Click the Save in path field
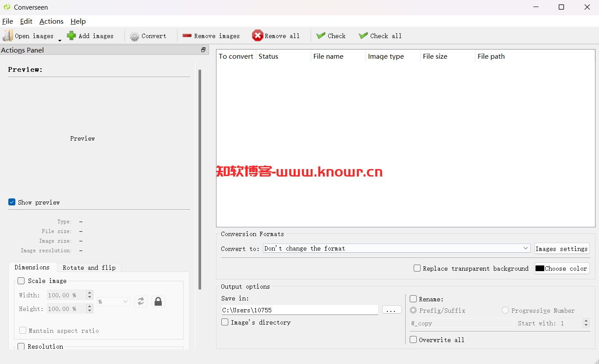Image resolution: width=599 pixels, height=364 pixels. pos(300,310)
